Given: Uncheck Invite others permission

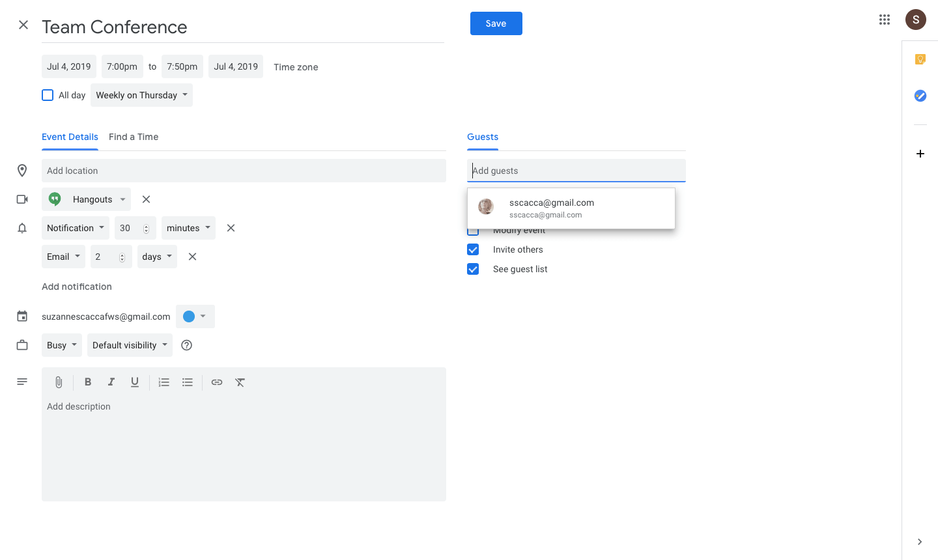Looking at the screenshot, I should pyautogui.click(x=473, y=249).
